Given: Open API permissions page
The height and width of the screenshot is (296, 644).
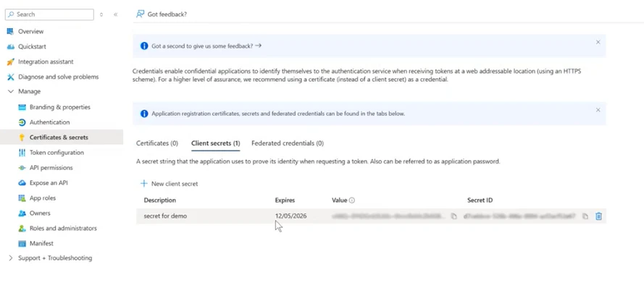Looking at the screenshot, I should (51, 168).
